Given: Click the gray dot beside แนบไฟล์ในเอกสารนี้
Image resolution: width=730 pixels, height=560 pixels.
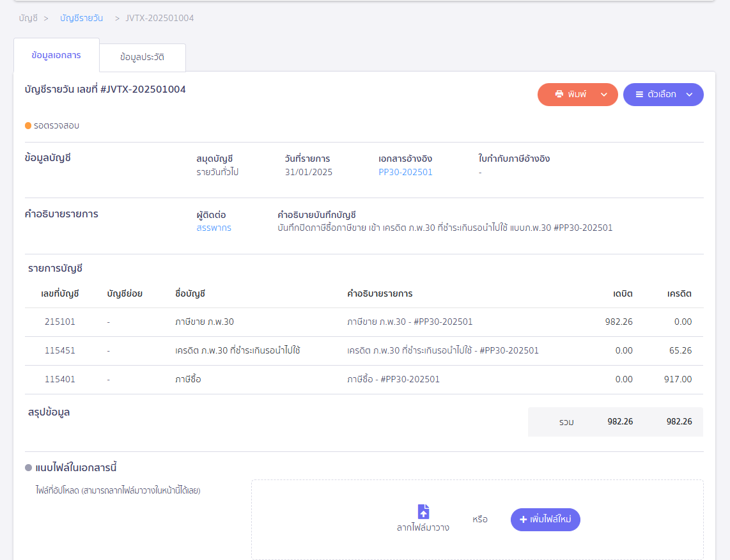Looking at the screenshot, I should pos(28,468).
